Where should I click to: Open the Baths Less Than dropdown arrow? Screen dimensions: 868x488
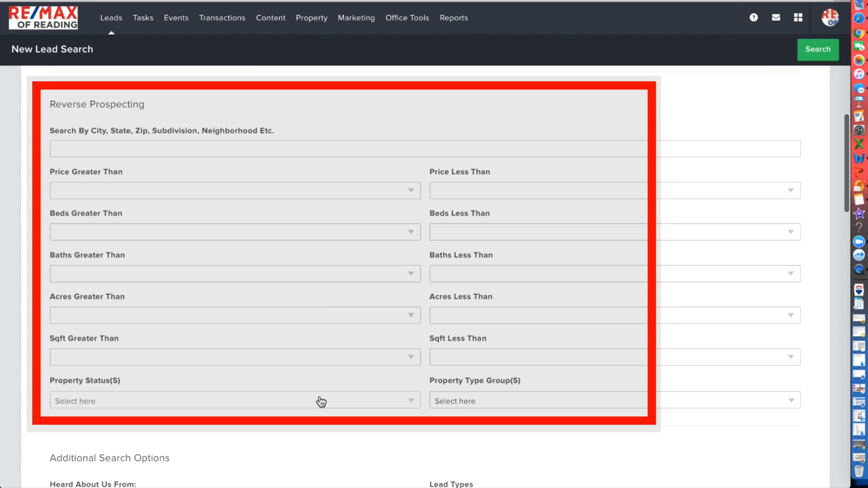(791, 274)
